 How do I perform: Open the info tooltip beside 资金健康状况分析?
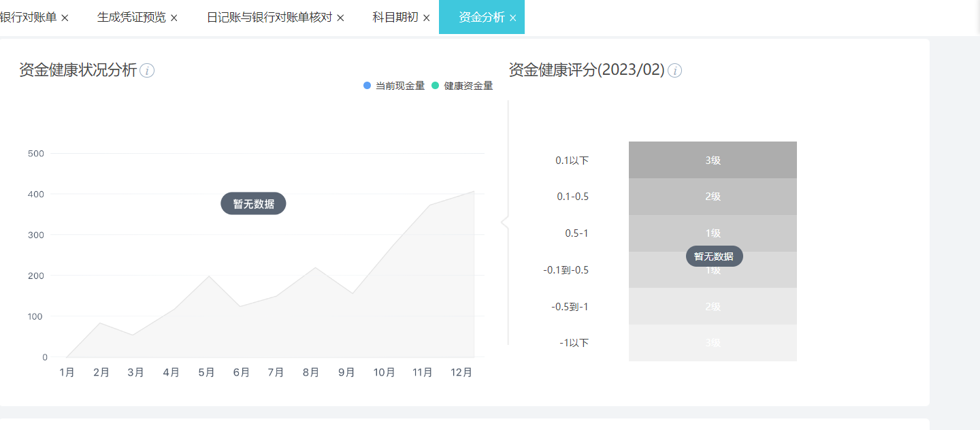(148, 70)
